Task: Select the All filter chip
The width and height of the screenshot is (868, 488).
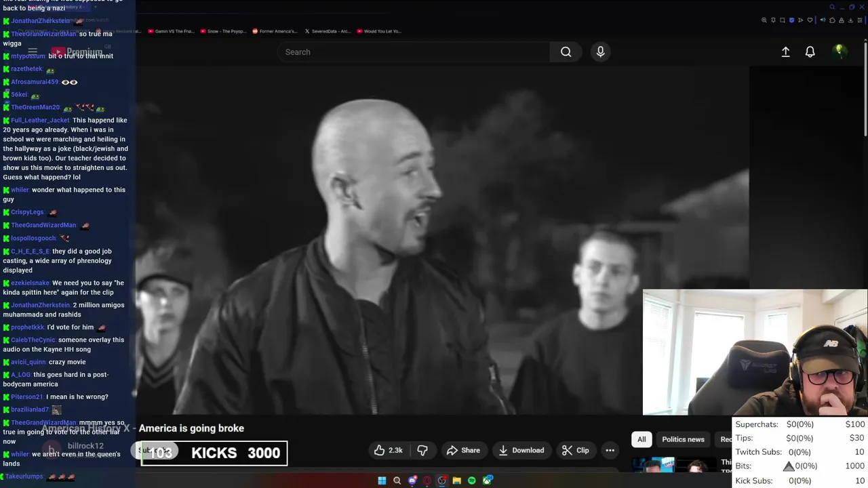Action: tap(642, 439)
